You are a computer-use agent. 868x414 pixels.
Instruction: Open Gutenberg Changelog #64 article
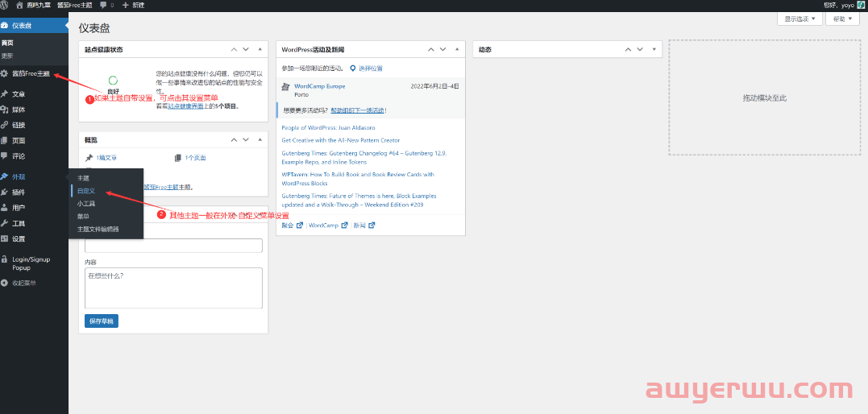coord(364,158)
